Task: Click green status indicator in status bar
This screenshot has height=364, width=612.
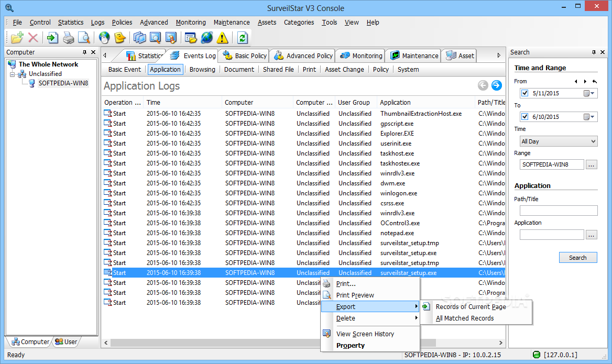Action: point(537,355)
